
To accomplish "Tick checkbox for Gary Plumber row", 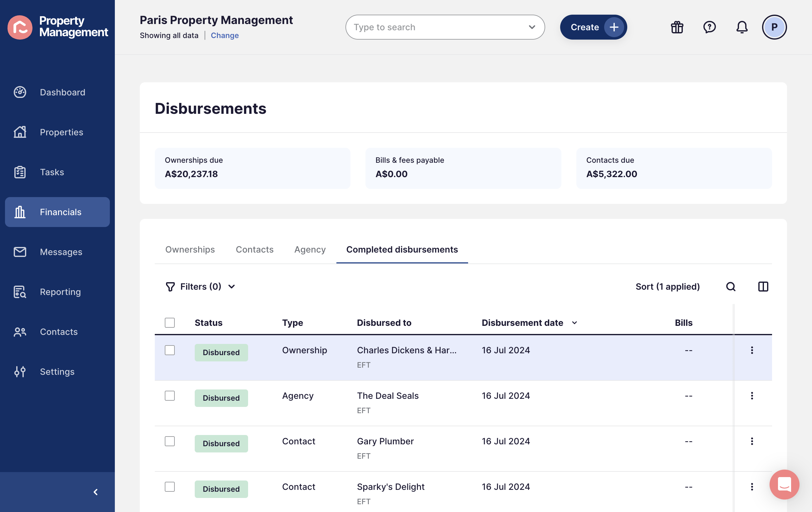I will [170, 441].
